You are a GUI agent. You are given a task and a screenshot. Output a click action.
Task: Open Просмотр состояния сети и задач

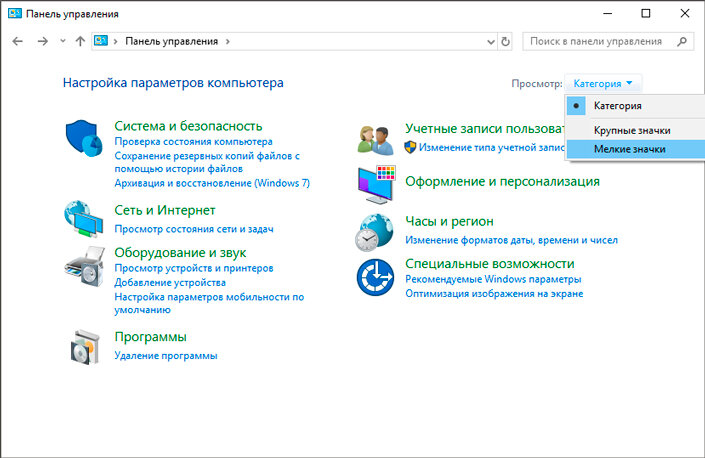[194, 229]
